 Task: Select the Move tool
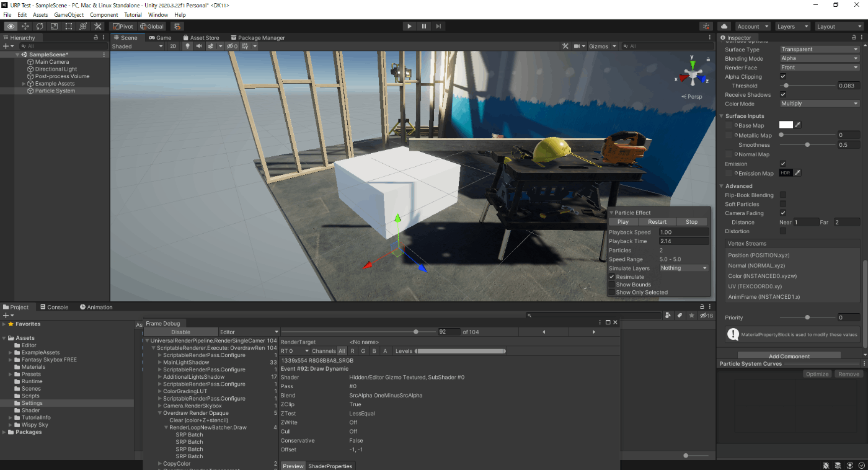coord(25,27)
